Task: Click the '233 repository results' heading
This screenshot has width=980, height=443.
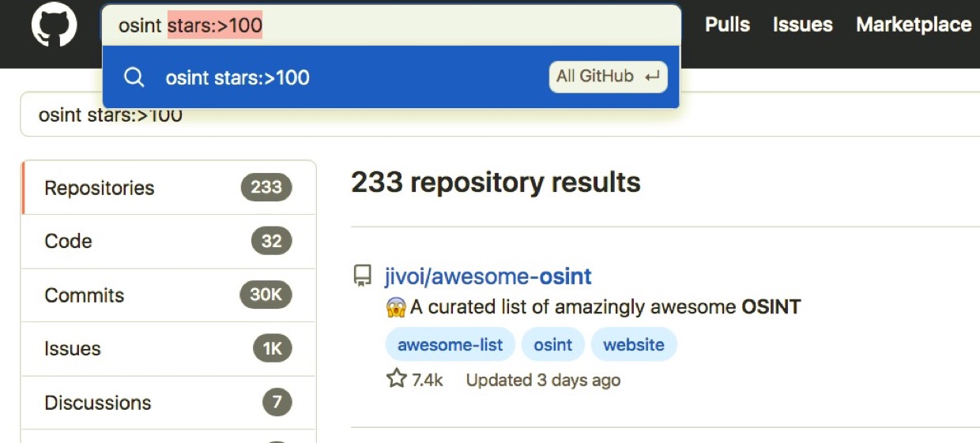Action: [x=496, y=182]
